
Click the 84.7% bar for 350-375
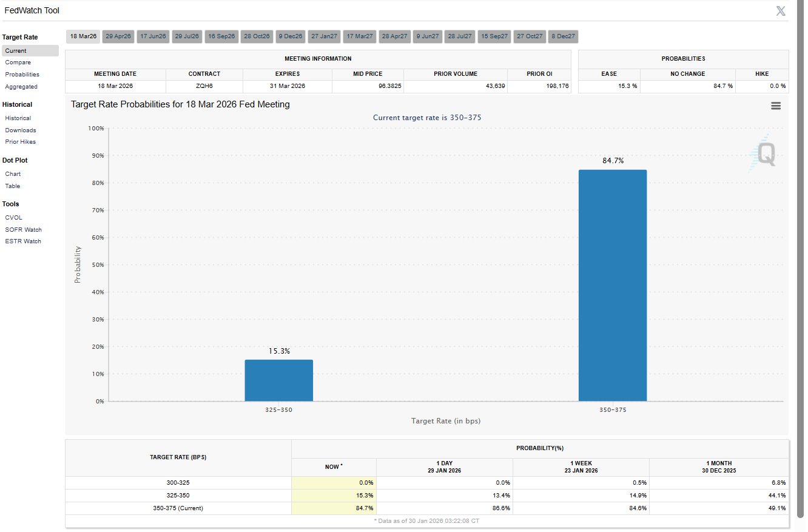pyautogui.click(x=612, y=285)
